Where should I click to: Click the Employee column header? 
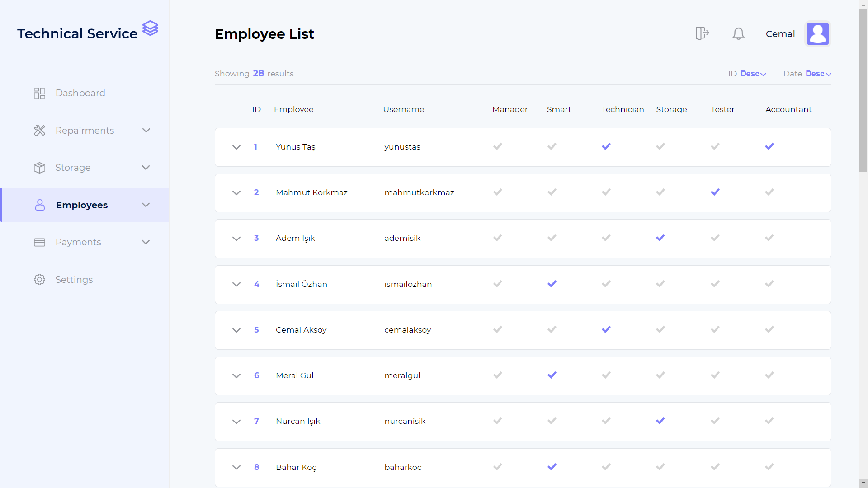[x=293, y=109]
